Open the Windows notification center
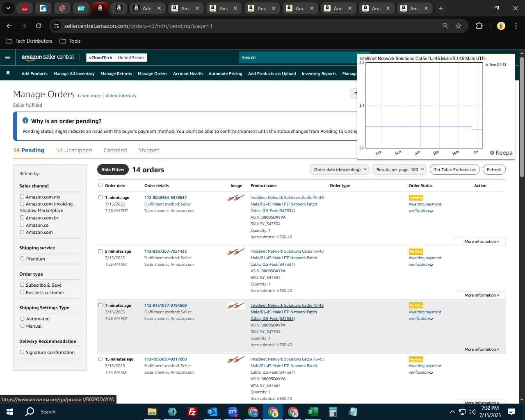 pos(511,412)
